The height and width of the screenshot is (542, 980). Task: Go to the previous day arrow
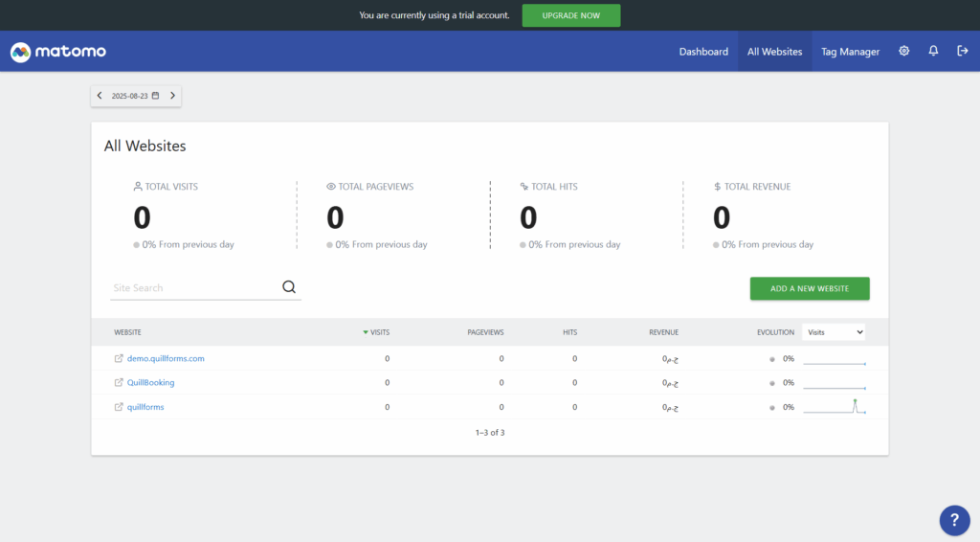100,96
